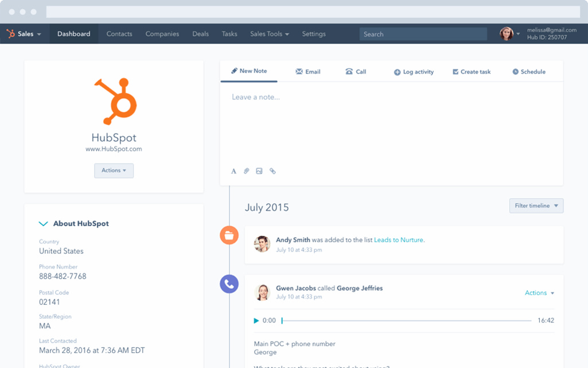Insert a link using the chain icon
588x368 pixels.
point(273,171)
